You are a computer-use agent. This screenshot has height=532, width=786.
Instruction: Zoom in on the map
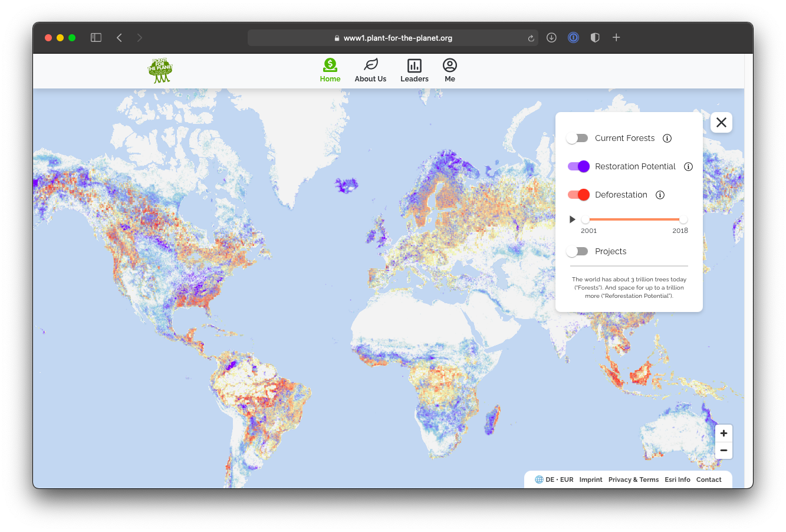[x=723, y=433]
